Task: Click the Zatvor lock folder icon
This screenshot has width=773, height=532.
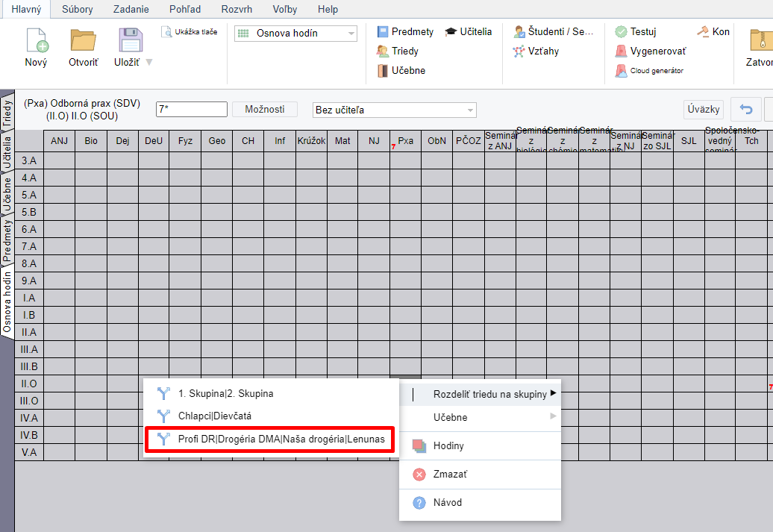Action: [x=760, y=40]
